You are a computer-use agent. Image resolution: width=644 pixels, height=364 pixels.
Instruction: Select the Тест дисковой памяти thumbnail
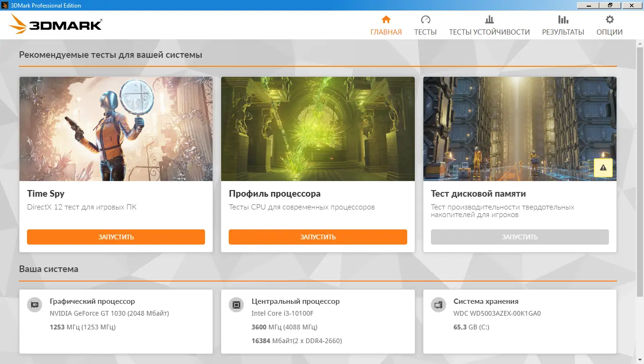click(x=520, y=129)
